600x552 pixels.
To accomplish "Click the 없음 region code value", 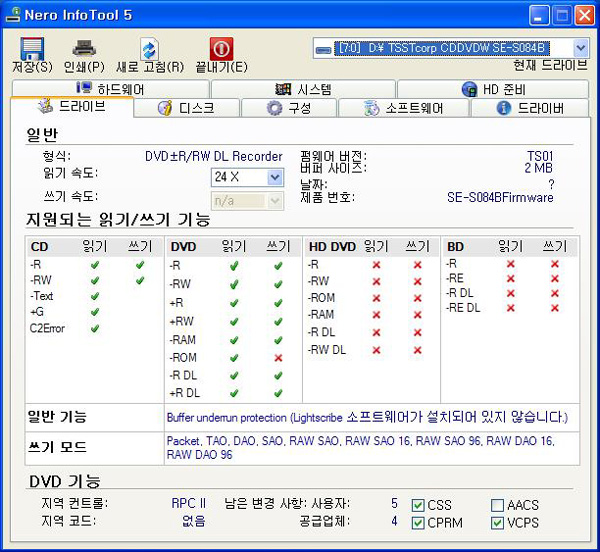I will 194,521.
